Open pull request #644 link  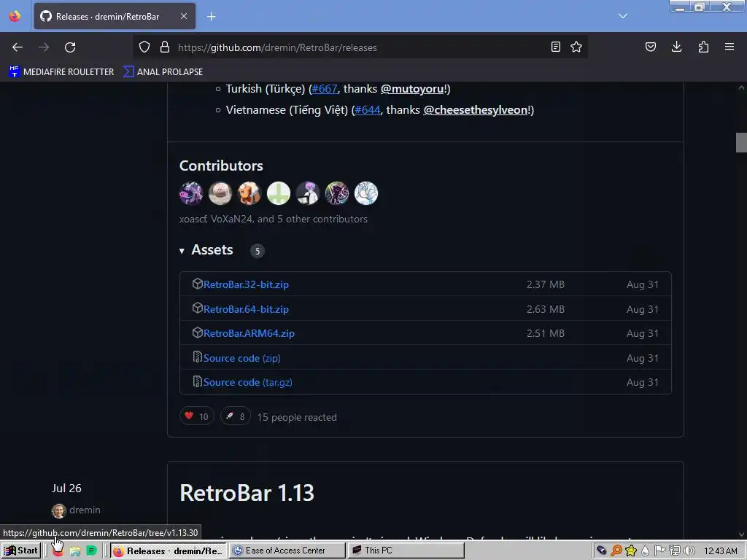click(x=368, y=110)
